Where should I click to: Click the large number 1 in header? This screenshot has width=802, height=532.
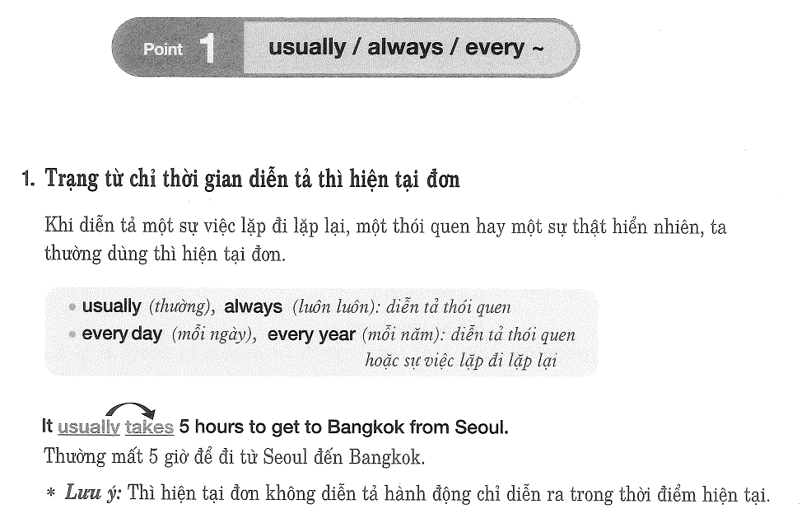click(x=207, y=49)
